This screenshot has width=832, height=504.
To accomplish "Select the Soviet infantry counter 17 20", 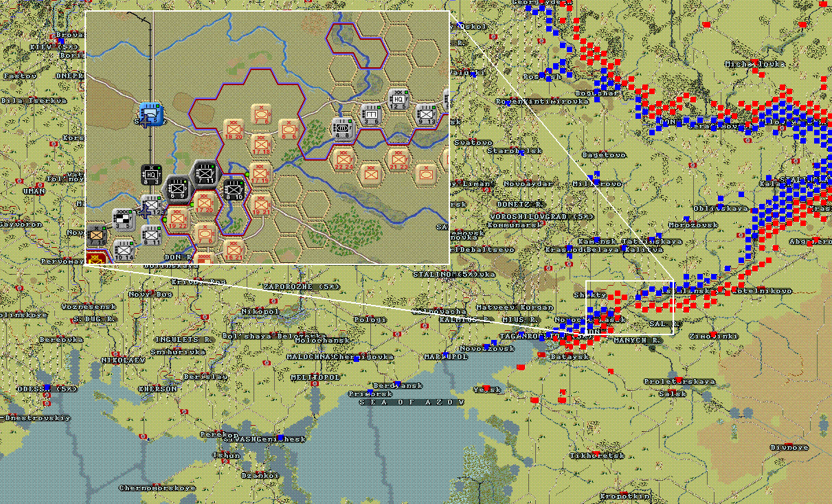I will click(204, 203).
